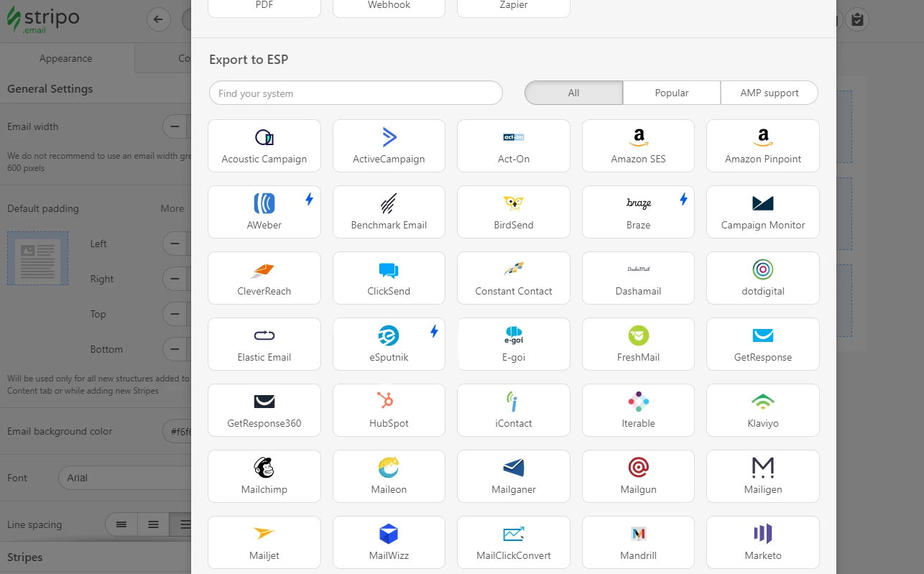Open the Stripo.email logo home link
The width and height of the screenshot is (924, 574).
(42, 20)
